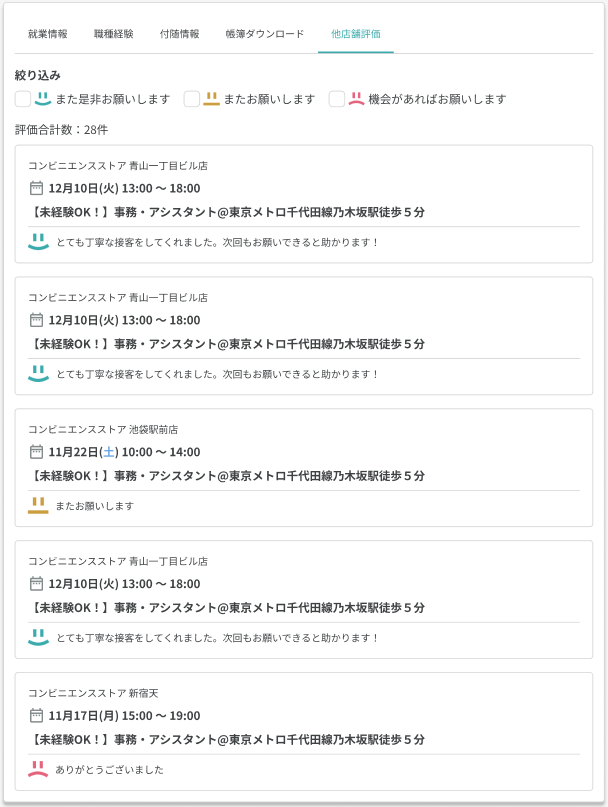Click calendar icon in first review card
Image resolution: width=608 pixels, height=807 pixels.
coord(37,188)
